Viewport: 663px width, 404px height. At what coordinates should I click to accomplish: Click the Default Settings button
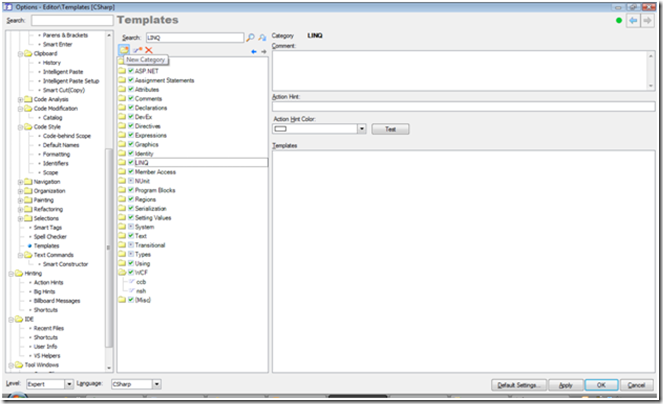click(x=518, y=385)
